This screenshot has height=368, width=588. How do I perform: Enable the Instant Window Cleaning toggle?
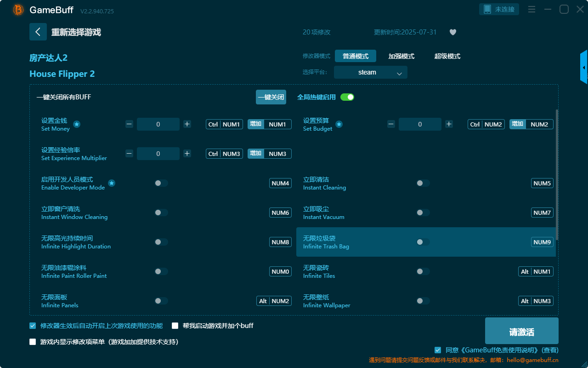tap(161, 213)
